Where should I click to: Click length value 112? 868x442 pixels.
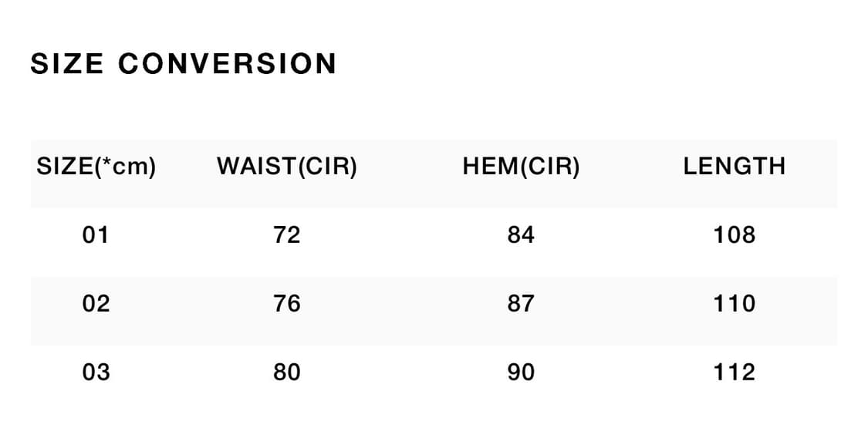[x=734, y=372]
